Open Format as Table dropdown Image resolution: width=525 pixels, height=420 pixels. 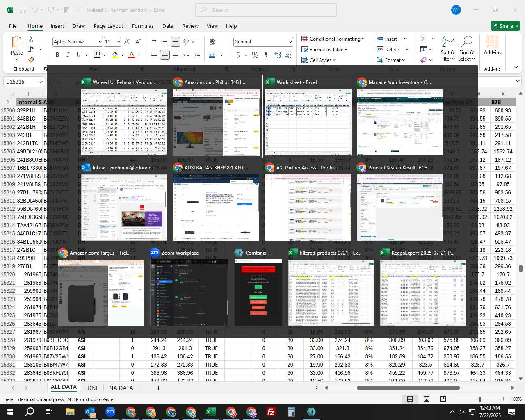coord(324,49)
